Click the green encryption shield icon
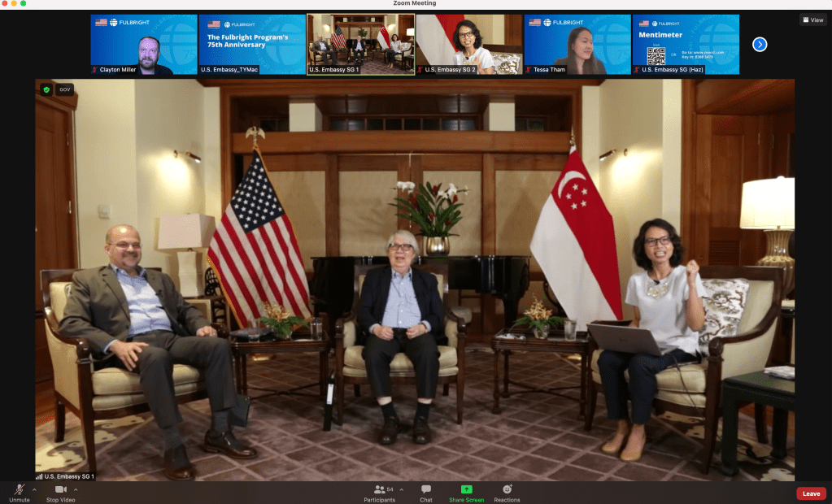832x504 pixels. coord(46,89)
